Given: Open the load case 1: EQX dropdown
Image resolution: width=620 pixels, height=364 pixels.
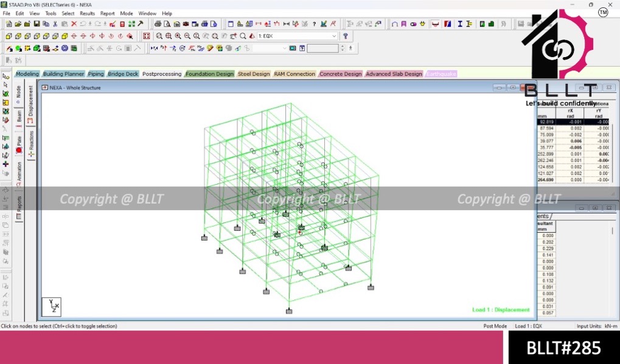Looking at the screenshot, I should [x=298, y=36].
